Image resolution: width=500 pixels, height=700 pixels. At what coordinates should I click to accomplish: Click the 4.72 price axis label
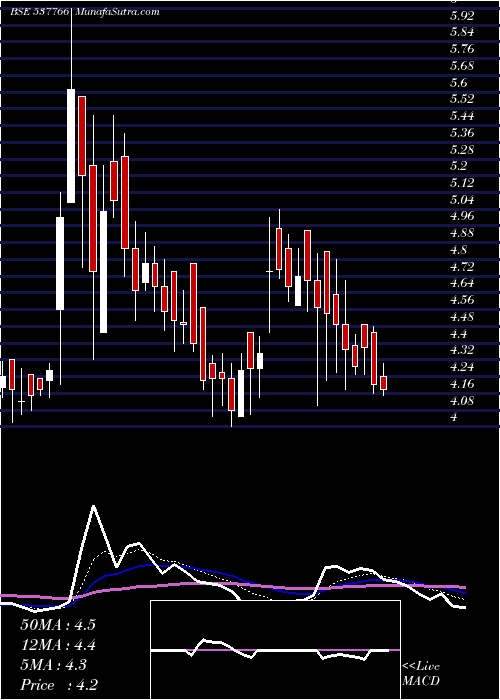click(x=462, y=267)
